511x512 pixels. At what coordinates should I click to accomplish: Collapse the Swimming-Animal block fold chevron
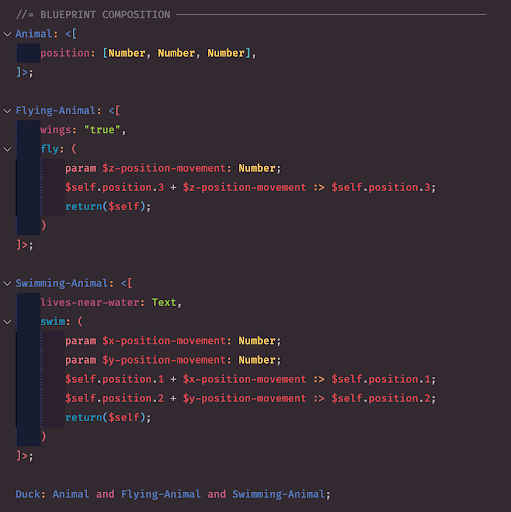point(7,283)
